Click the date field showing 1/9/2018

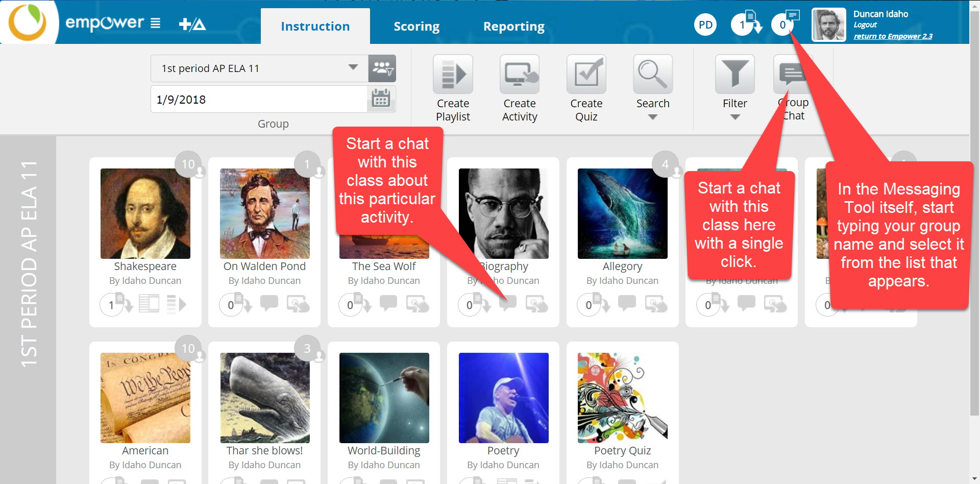[259, 99]
